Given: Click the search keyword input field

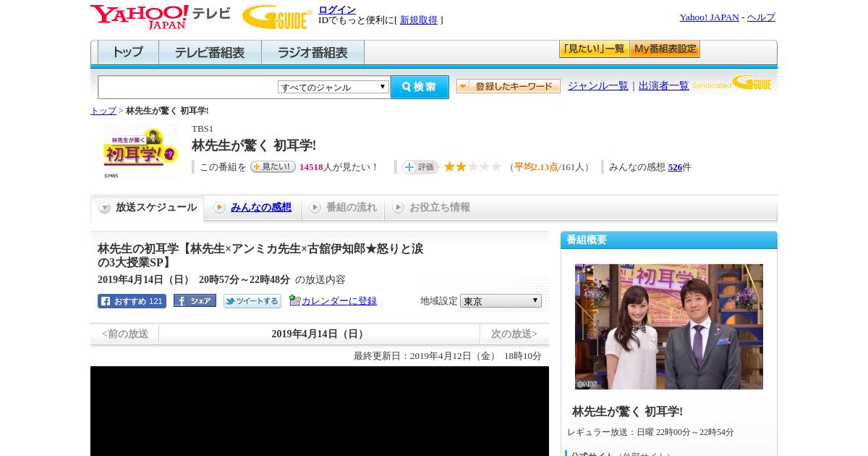Looking at the screenshot, I should (187, 87).
